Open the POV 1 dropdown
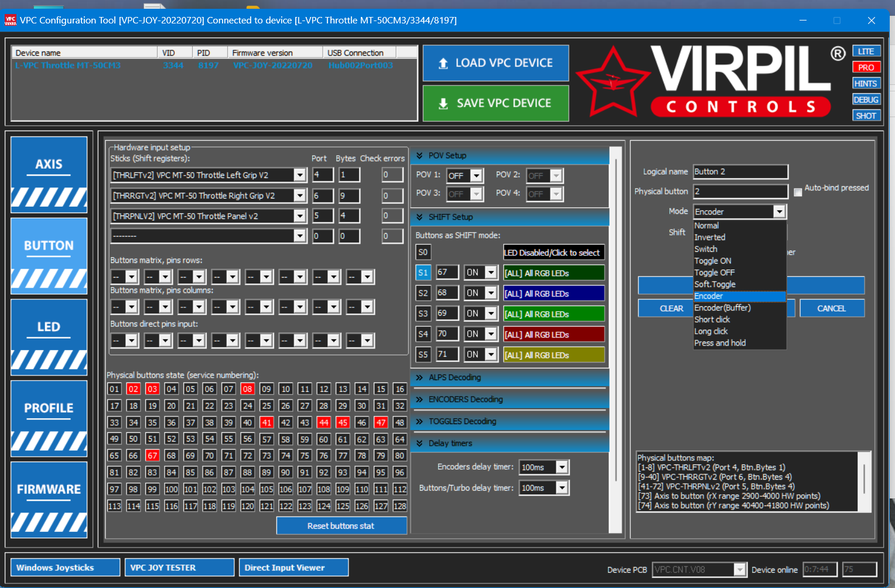Viewport: 895px width, 588px height. 476,176
